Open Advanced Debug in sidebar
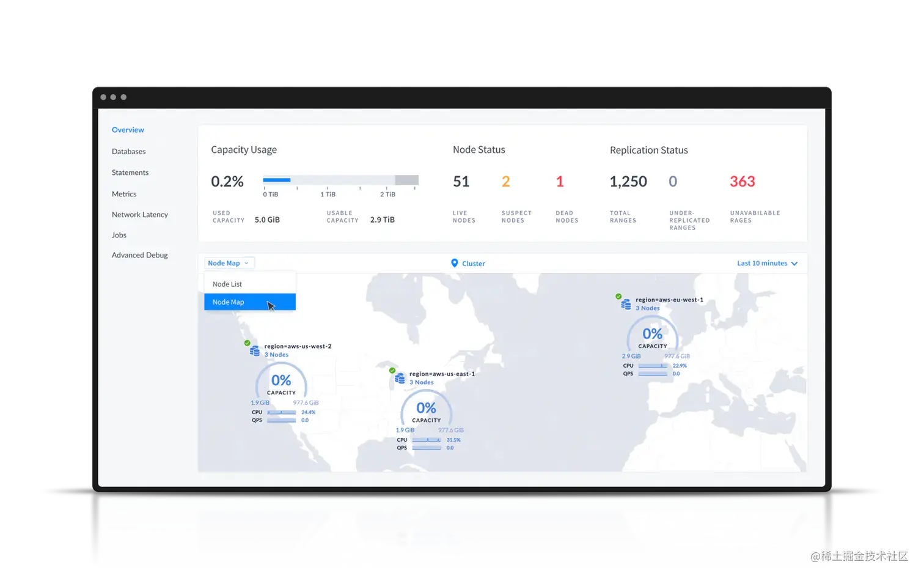 pos(139,255)
